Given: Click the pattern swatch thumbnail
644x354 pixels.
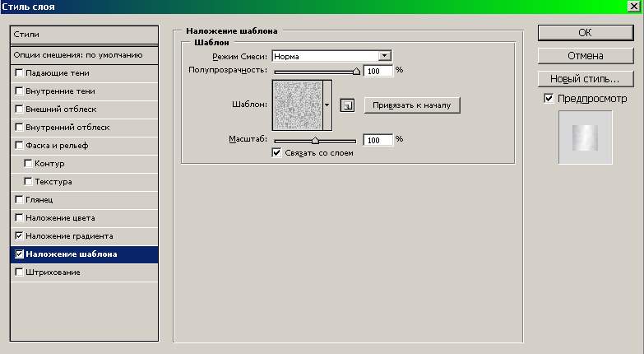Looking at the screenshot, I should [299, 105].
